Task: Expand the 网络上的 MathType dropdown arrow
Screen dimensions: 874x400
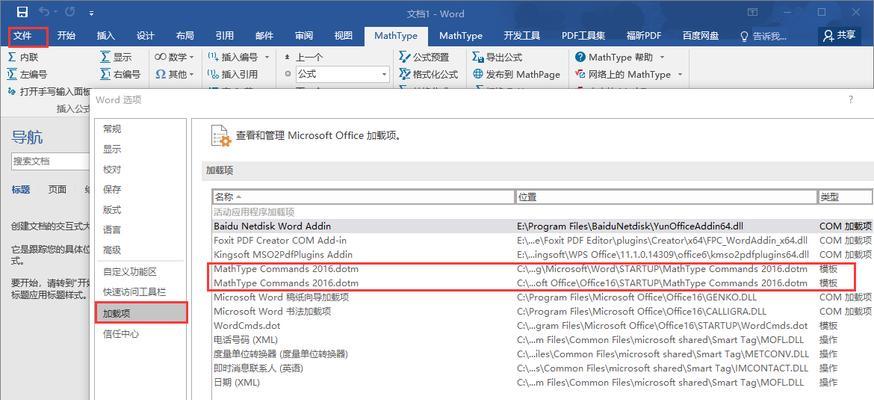Action: (680, 75)
